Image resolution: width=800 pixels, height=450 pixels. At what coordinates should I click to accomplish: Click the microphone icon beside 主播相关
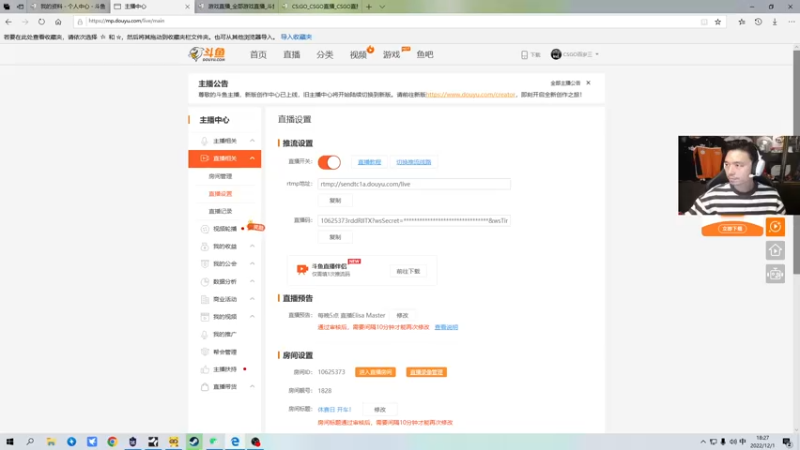[205, 141]
